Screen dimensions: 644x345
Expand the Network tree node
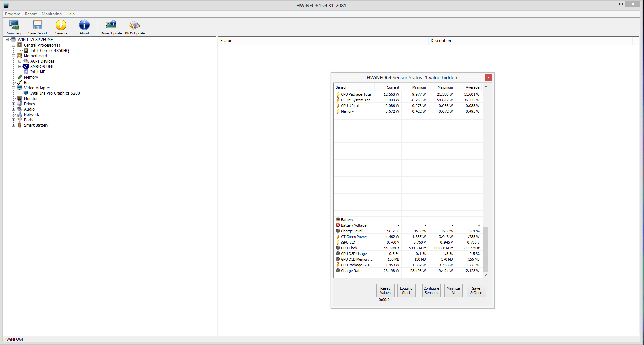13,115
